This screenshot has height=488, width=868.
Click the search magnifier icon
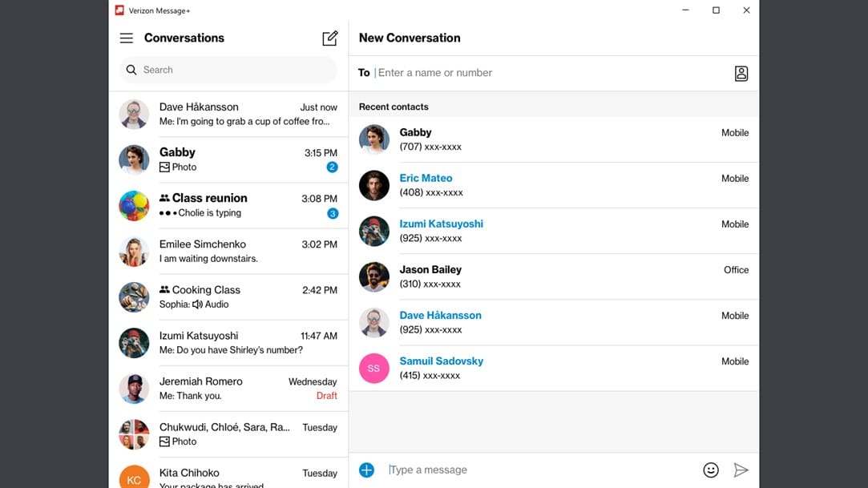(x=131, y=71)
